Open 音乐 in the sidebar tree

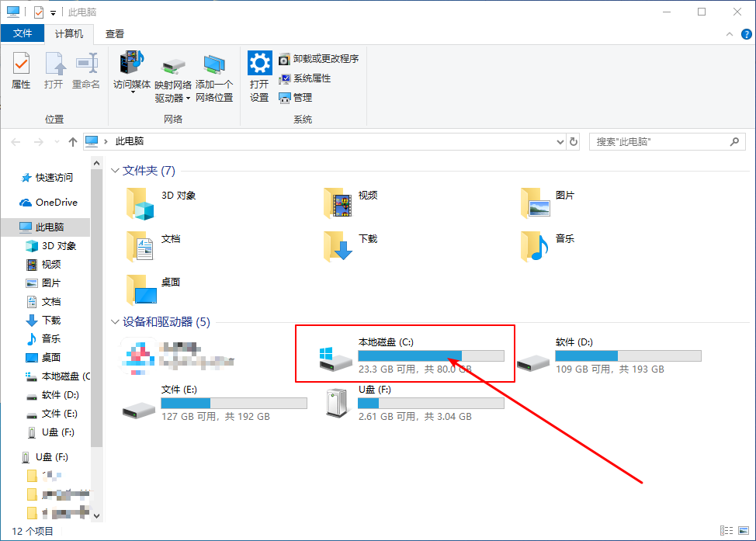tap(43, 339)
